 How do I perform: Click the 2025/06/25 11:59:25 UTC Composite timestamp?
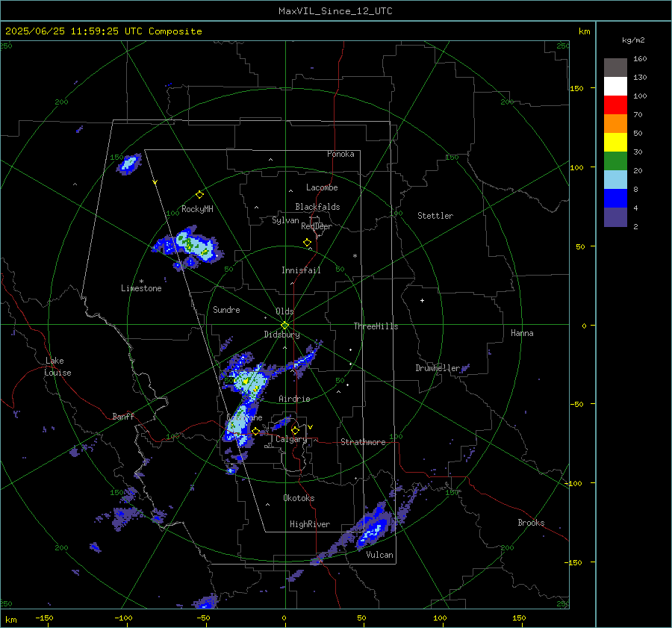coord(103,31)
